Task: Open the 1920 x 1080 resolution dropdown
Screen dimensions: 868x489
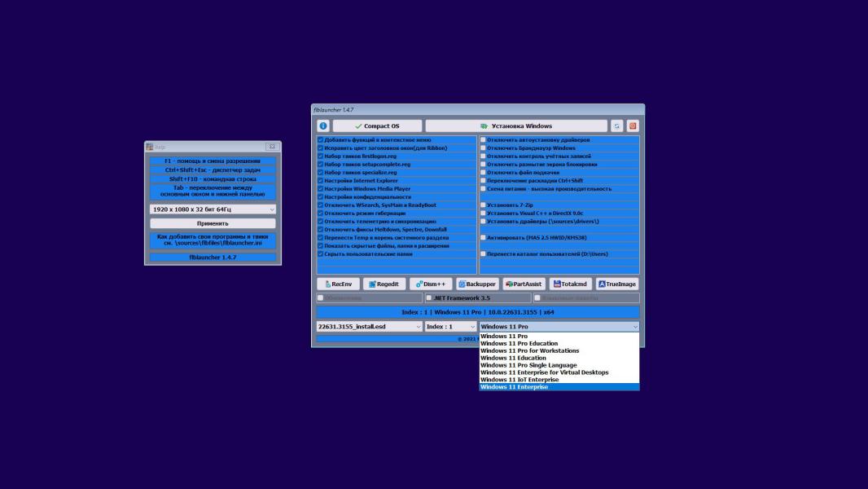Action: tap(213, 209)
